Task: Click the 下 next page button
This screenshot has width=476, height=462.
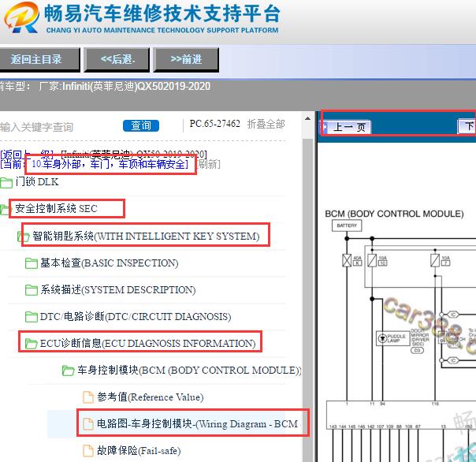Action: [x=467, y=126]
